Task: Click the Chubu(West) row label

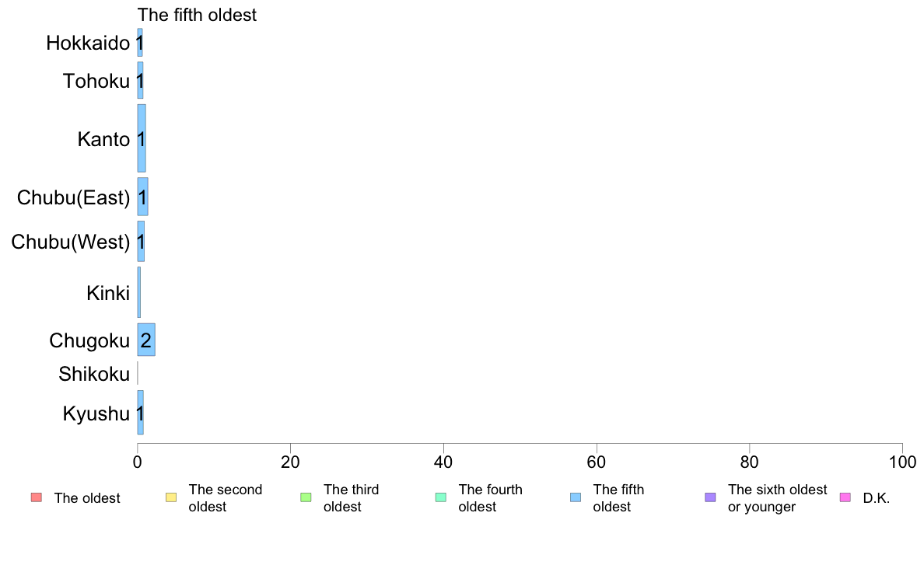Action: tap(71, 242)
